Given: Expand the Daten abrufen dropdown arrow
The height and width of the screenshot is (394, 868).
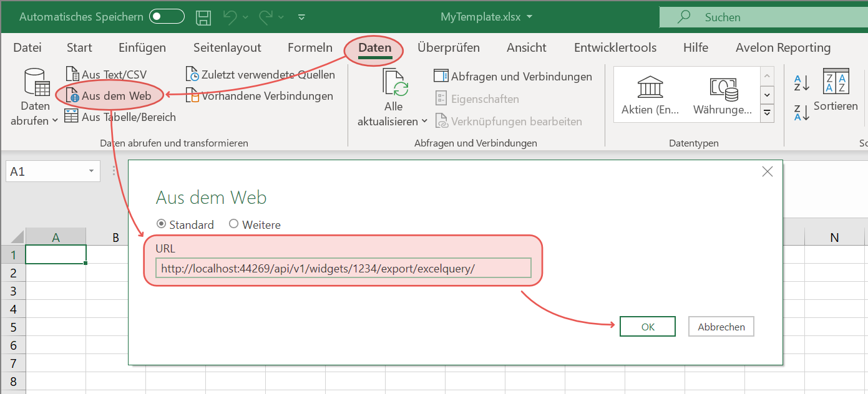Looking at the screenshot, I should [55, 120].
